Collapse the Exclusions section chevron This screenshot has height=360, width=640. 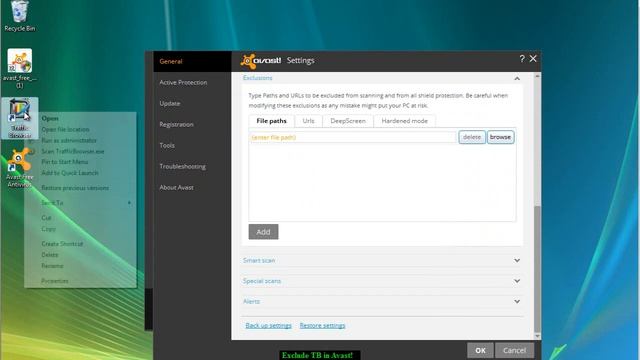(517, 78)
